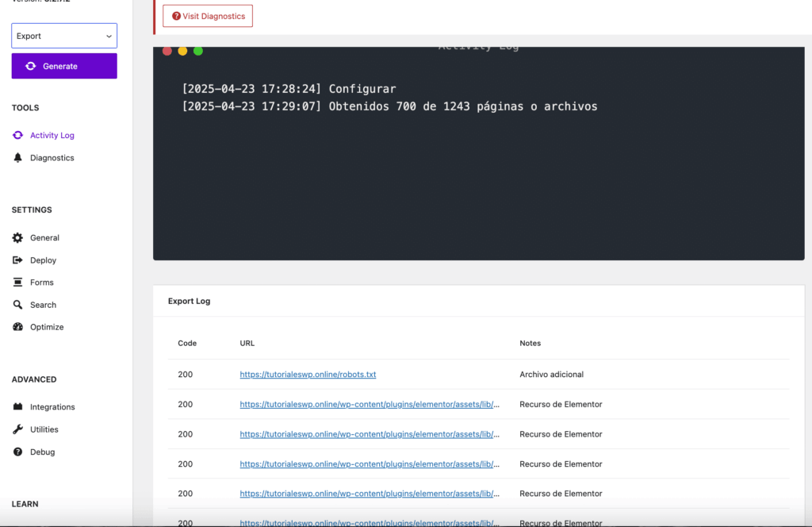Click the Optimize speedometer icon
This screenshot has height=527, width=812.
click(17, 326)
